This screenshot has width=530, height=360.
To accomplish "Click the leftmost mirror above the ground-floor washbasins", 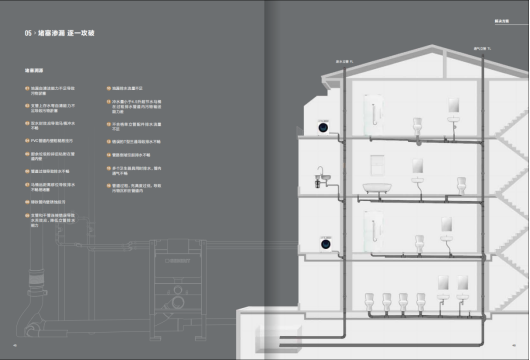I will [443, 283].
